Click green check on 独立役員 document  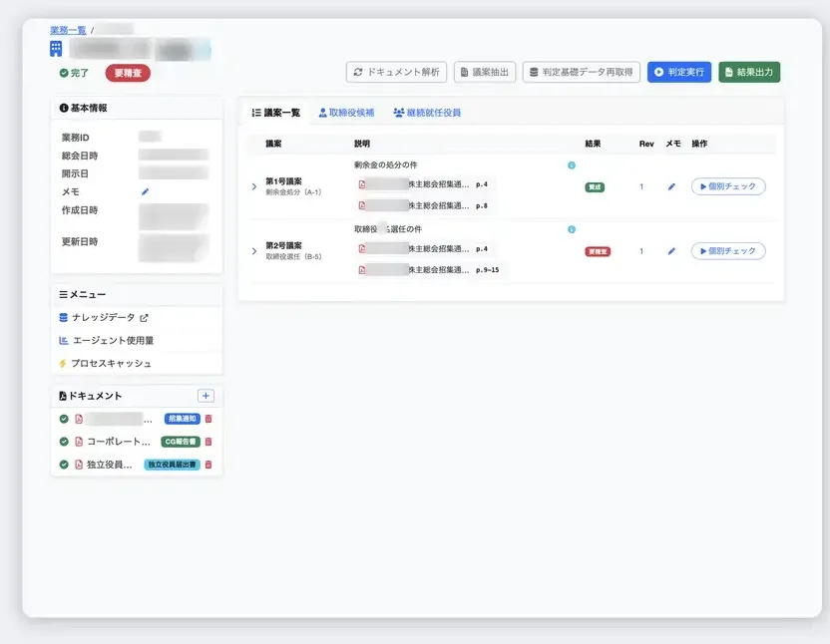click(x=64, y=465)
